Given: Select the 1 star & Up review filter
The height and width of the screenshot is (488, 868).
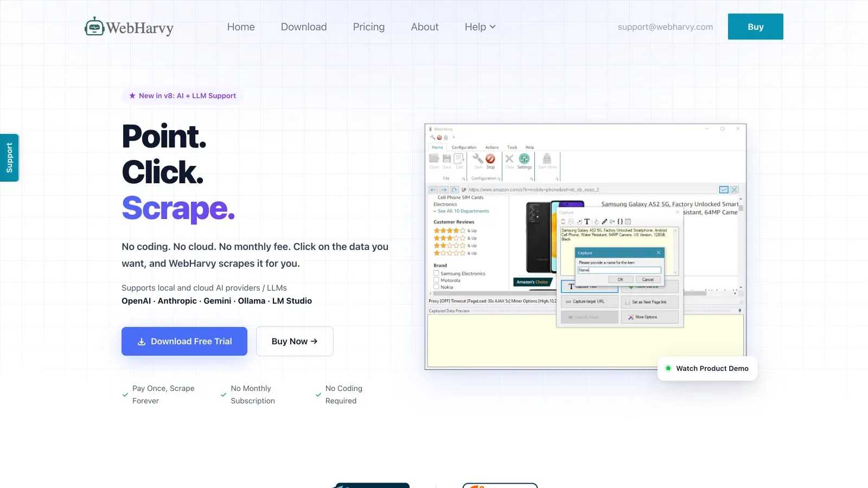Looking at the screenshot, I should click(455, 253).
